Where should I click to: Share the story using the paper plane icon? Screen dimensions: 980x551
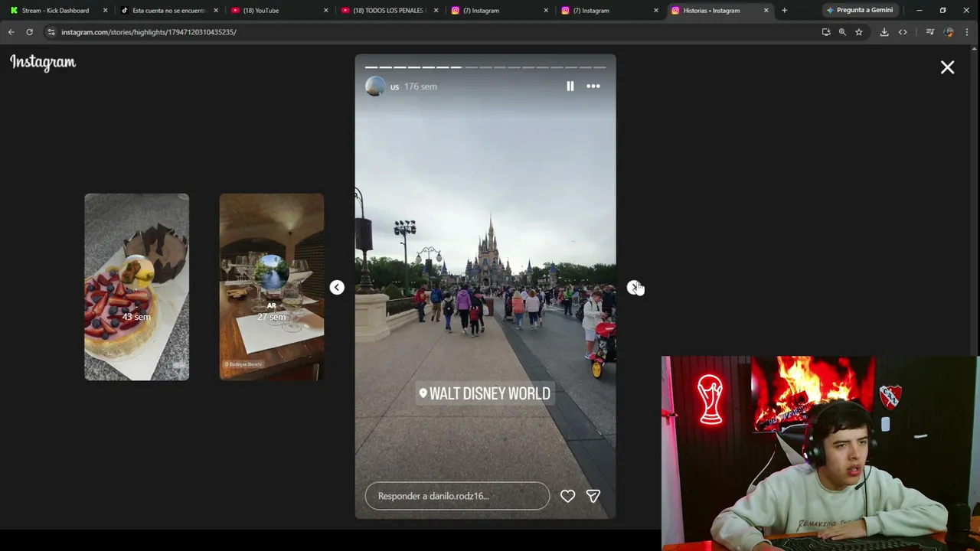click(593, 496)
